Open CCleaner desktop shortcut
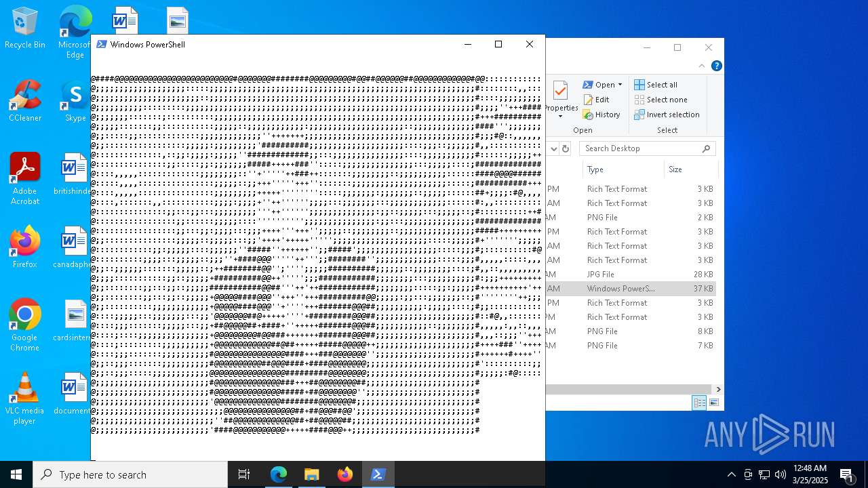868x488 pixels. point(25,102)
